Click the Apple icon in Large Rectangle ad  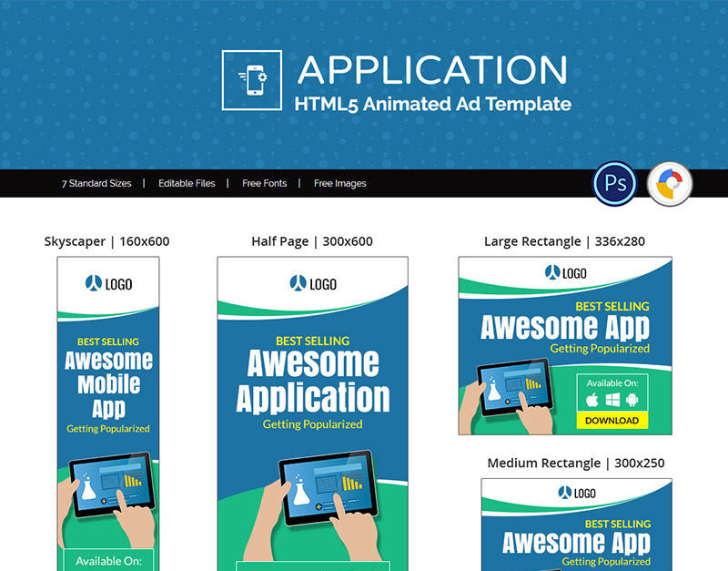coord(591,400)
